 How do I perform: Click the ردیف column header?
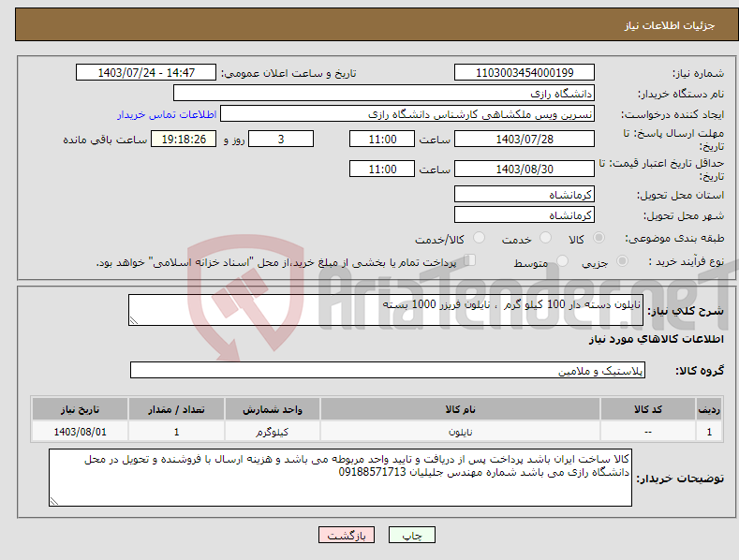[x=709, y=409]
